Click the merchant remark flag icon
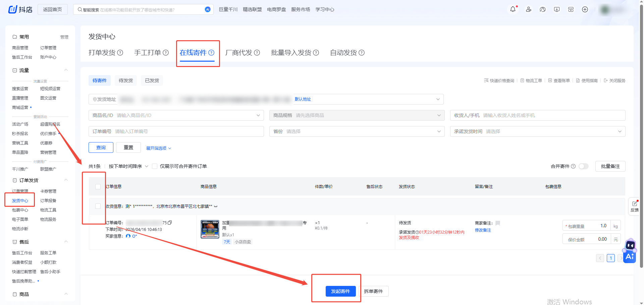 click(498, 223)
